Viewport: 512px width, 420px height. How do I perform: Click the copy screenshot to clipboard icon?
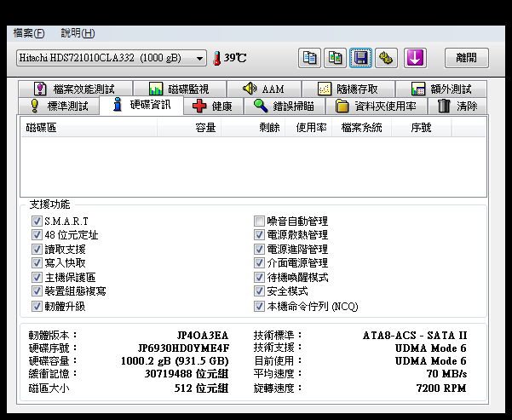pyautogui.click(x=335, y=58)
